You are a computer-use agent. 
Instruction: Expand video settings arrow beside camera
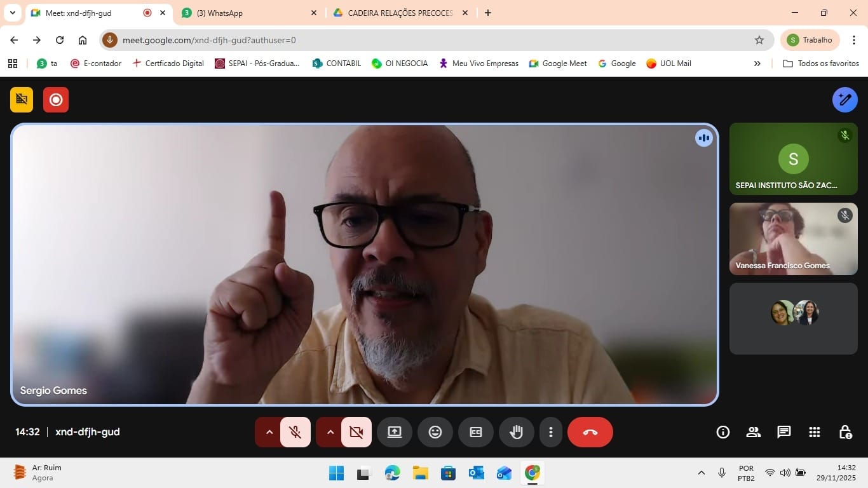click(x=330, y=432)
